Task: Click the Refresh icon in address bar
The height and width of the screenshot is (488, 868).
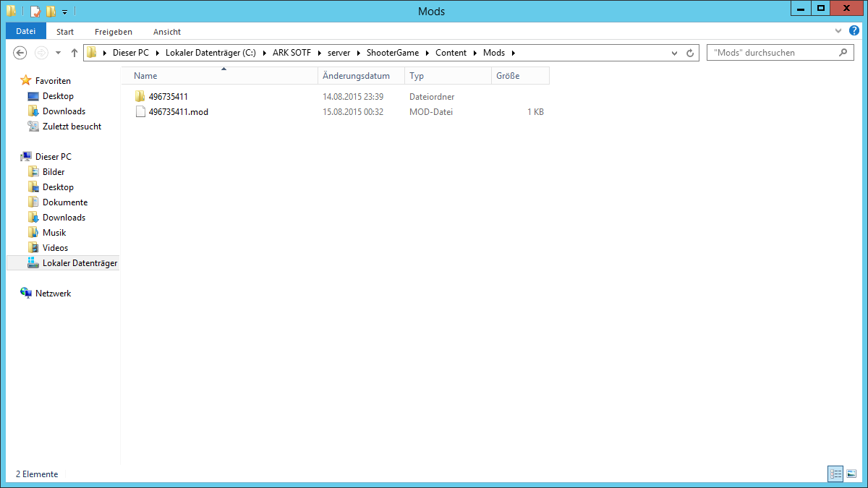Action: point(690,53)
